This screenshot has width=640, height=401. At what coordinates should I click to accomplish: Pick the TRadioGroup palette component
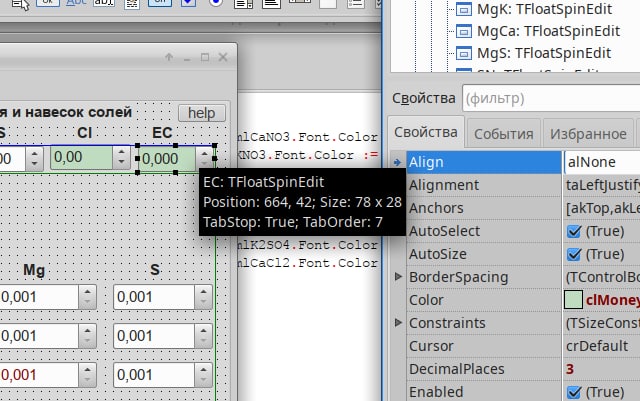tap(356, 4)
